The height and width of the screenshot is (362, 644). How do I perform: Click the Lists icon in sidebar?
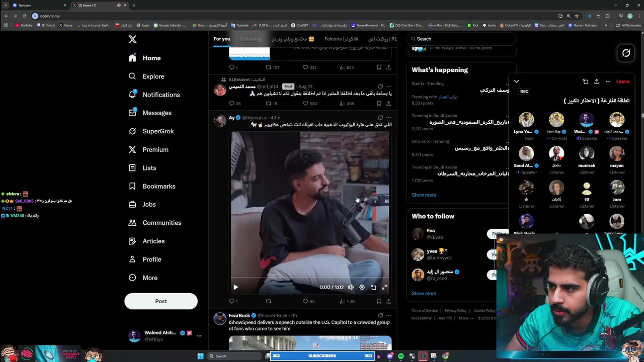(132, 168)
